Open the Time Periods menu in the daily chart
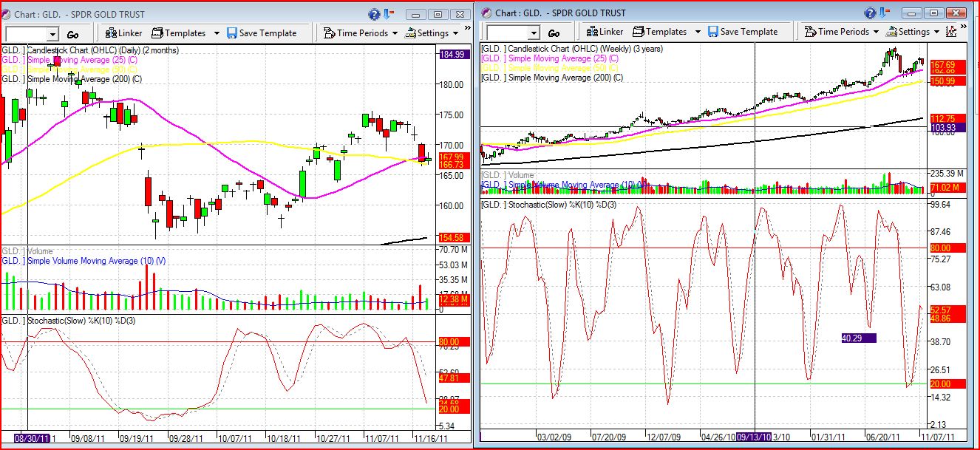980x450 pixels. pyautogui.click(x=361, y=33)
